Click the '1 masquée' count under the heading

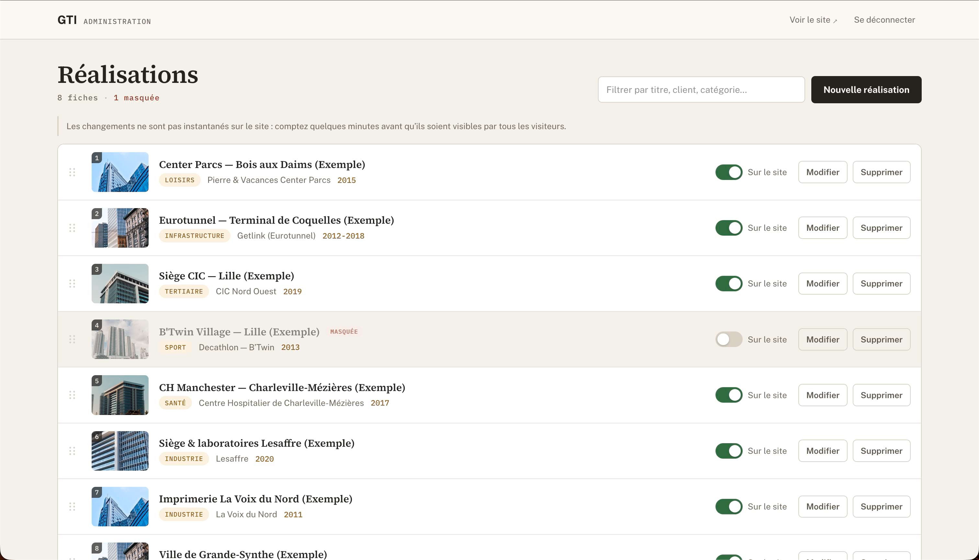(137, 98)
